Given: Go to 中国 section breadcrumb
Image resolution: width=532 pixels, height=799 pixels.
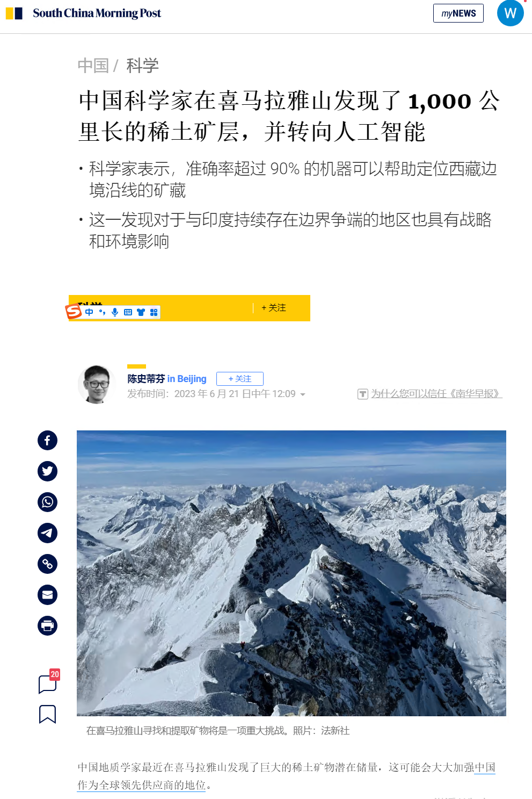Looking at the screenshot, I should click(x=93, y=66).
